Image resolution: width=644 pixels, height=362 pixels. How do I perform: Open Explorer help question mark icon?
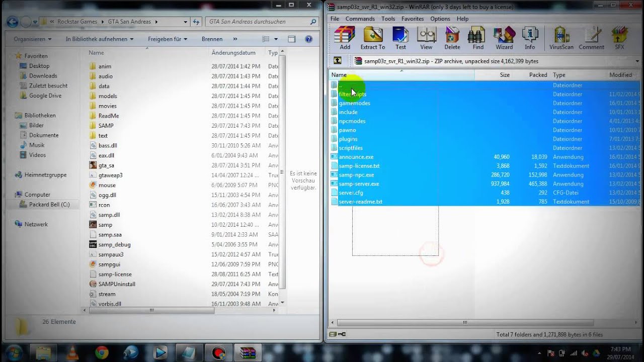[x=309, y=39]
